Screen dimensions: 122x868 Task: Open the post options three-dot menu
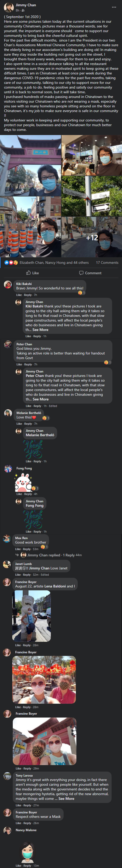pos(114,7)
